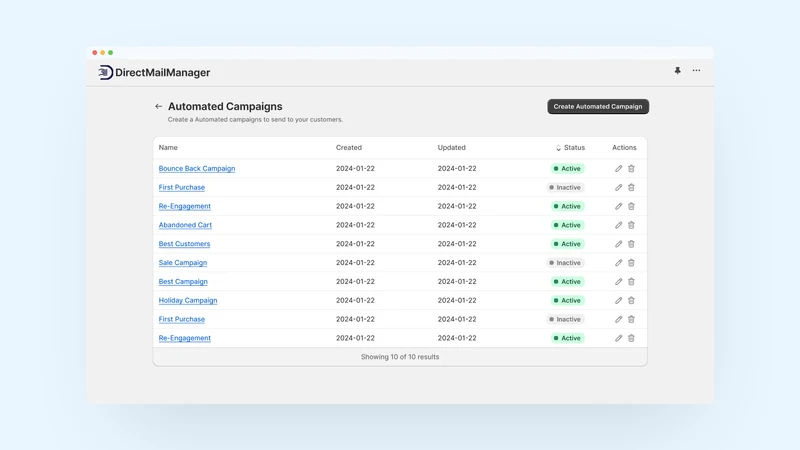
Task: Click Updated date of Abandoned Cart
Action: [x=457, y=225]
